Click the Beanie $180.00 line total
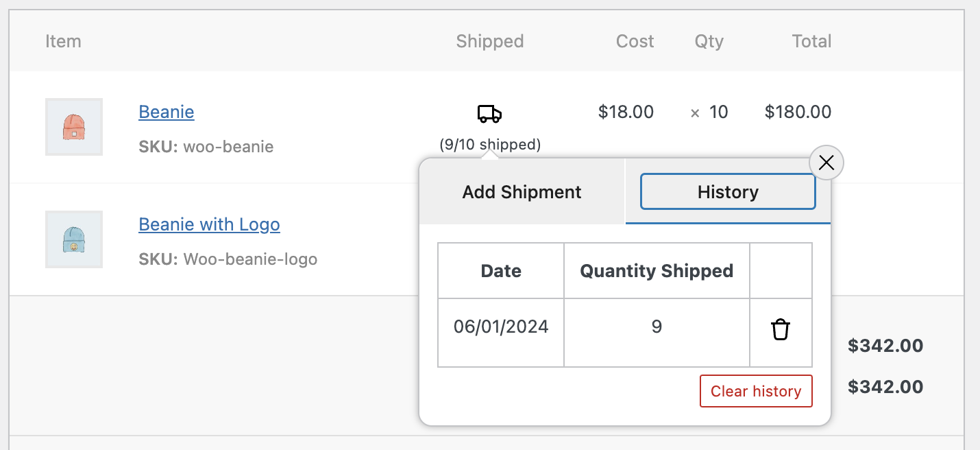 tap(798, 112)
